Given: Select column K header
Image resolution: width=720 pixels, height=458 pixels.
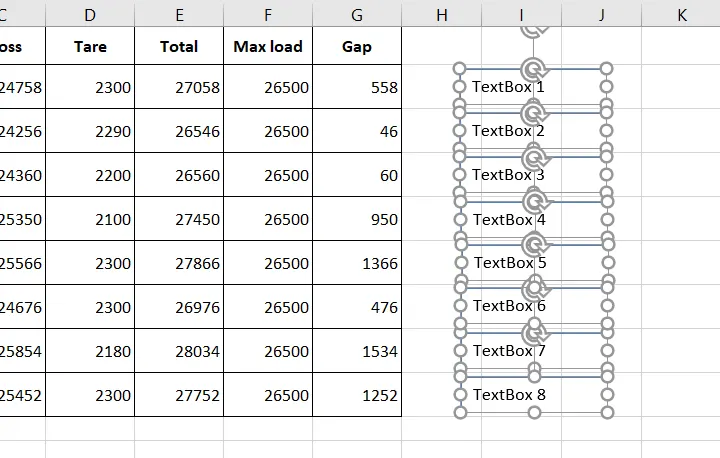Looking at the screenshot, I should [680, 14].
